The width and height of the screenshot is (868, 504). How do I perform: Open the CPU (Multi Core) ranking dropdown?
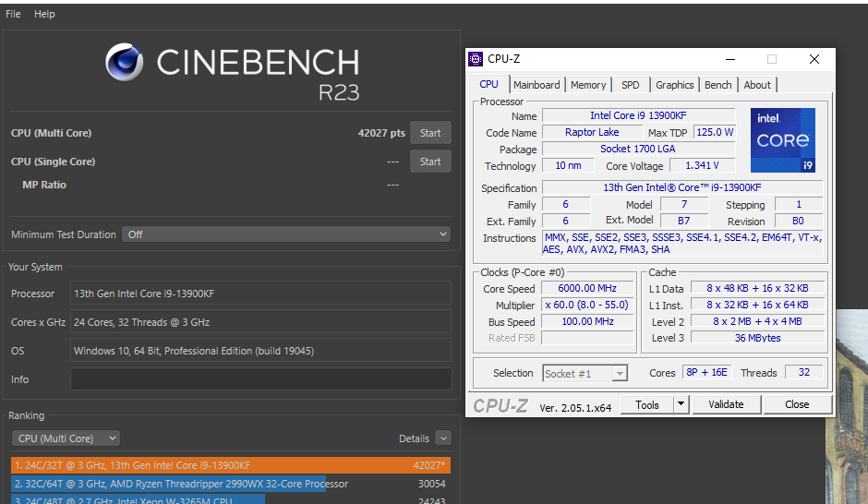tap(66, 438)
